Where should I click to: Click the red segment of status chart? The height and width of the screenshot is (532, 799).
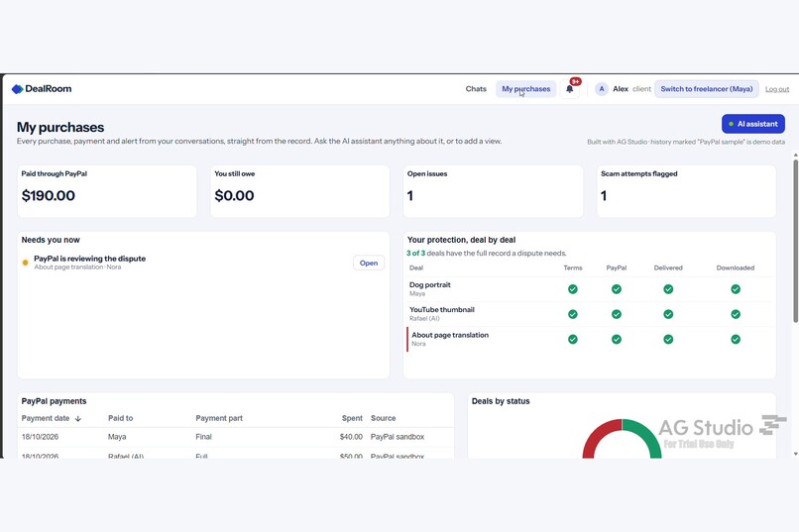pyautogui.click(x=598, y=433)
